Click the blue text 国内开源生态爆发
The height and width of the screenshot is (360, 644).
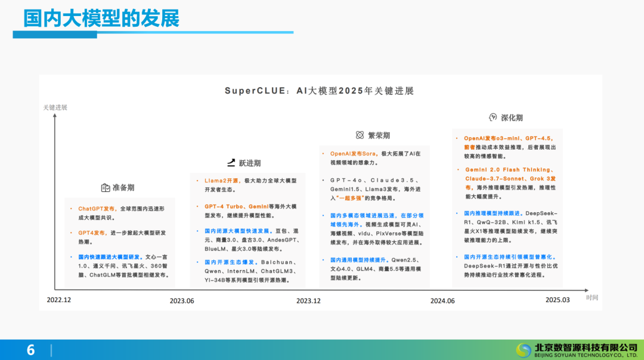pos(230,262)
